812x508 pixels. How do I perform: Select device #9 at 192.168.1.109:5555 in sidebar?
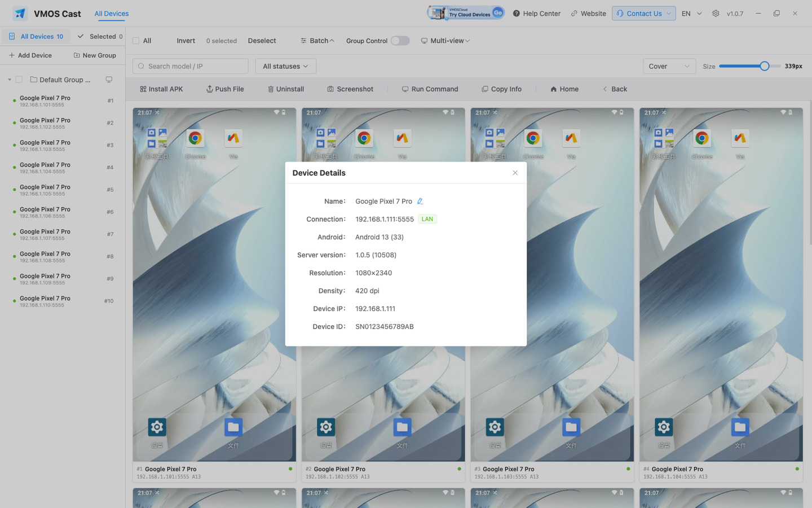(x=63, y=279)
